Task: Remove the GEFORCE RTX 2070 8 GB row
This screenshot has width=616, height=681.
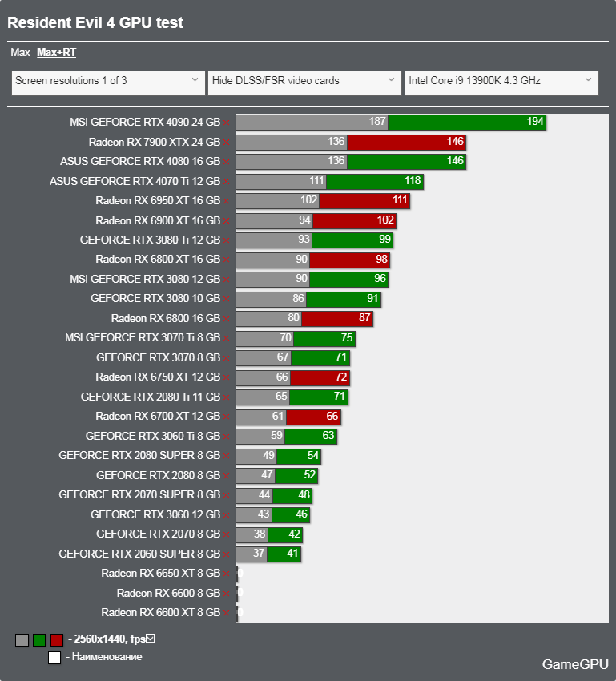Action: click(x=227, y=534)
